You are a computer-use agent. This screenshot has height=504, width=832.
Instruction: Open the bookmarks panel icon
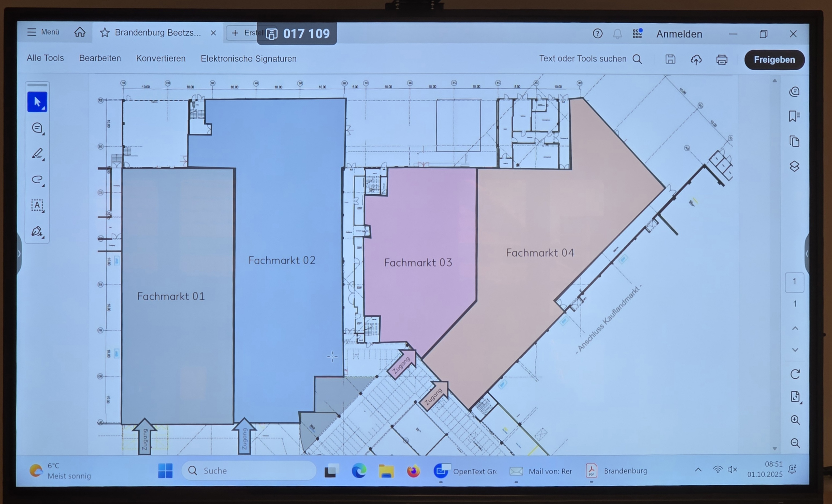click(794, 116)
